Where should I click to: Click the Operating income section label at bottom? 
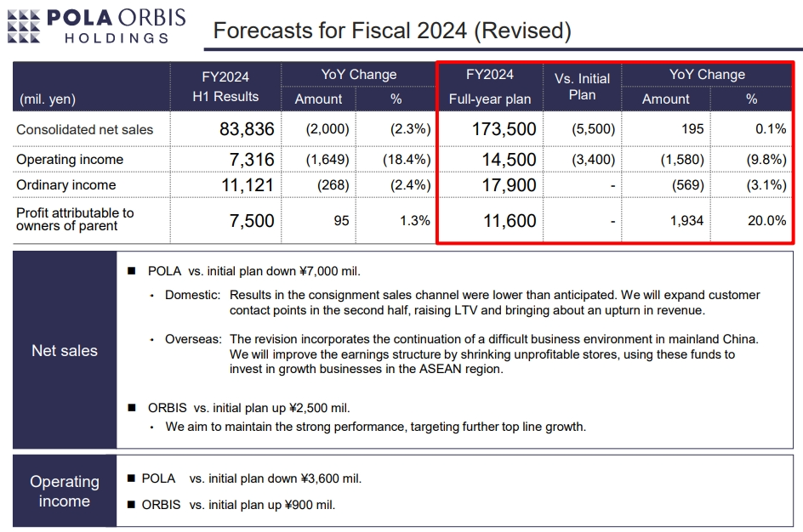tap(65, 491)
